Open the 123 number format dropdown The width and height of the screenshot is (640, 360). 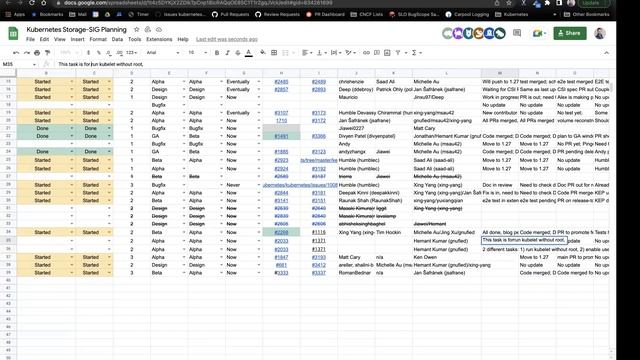point(131,53)
